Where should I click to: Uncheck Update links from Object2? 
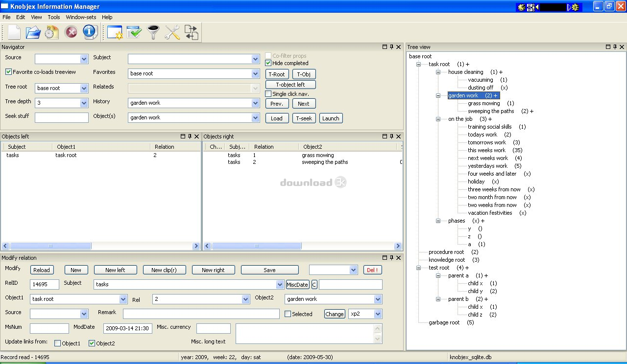coord(92,343)
